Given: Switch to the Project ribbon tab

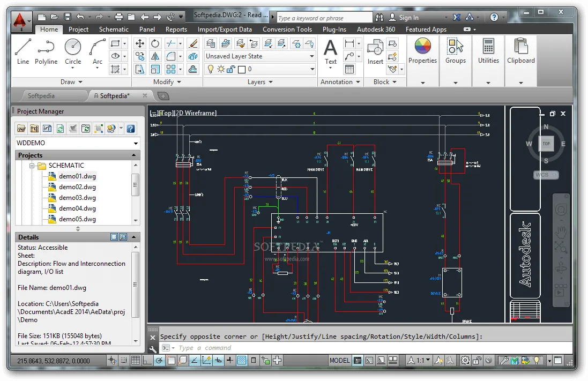Looking at the screenshot, I should (78, 29).
